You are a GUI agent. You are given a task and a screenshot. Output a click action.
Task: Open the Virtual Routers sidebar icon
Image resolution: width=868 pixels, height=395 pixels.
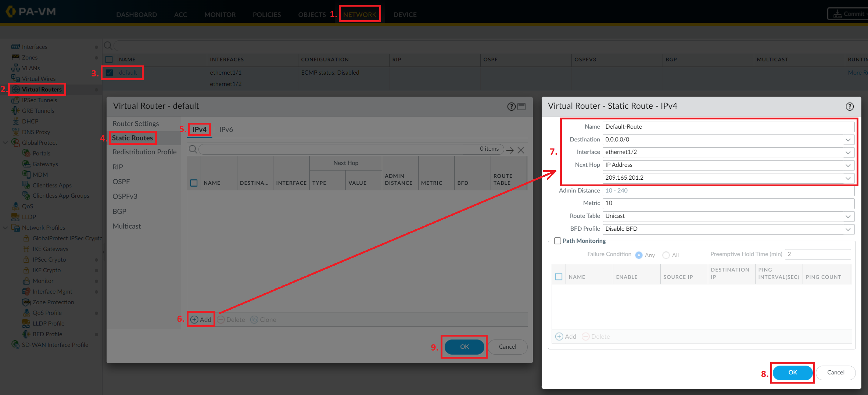[16, 89]
